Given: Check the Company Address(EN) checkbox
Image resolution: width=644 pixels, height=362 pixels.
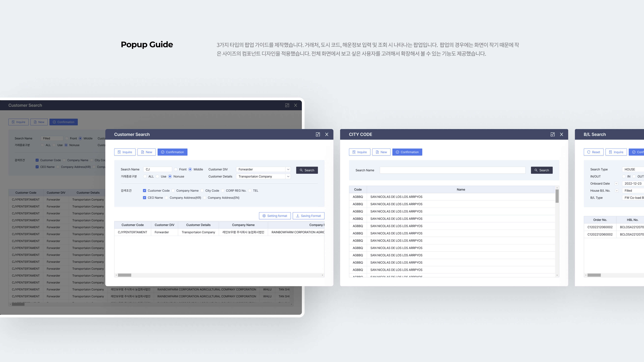Looking at the screenshot, I should 204,198.
